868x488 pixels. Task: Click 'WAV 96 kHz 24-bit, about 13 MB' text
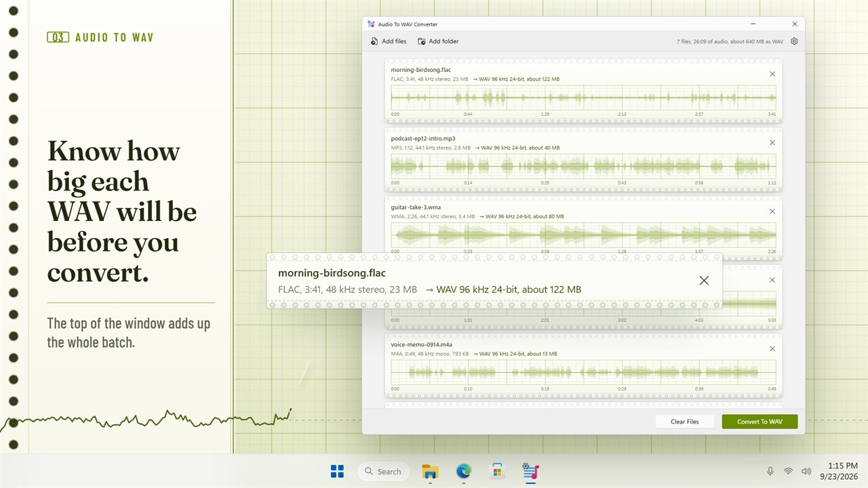tap(518, 354)
